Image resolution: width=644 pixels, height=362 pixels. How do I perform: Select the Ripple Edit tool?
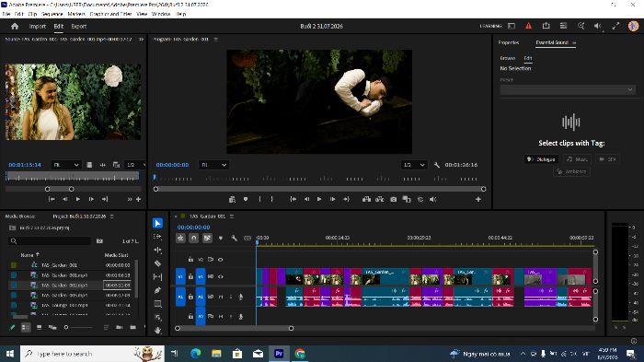tap(157, 251)
